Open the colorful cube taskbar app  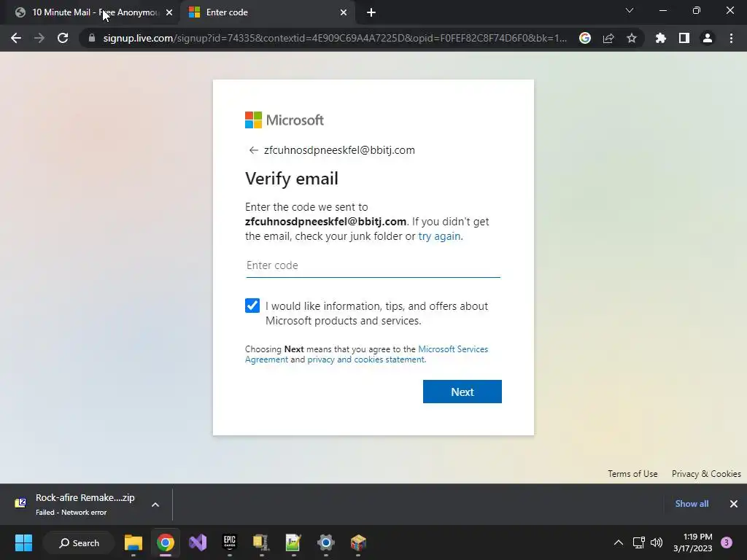(357, 542)
